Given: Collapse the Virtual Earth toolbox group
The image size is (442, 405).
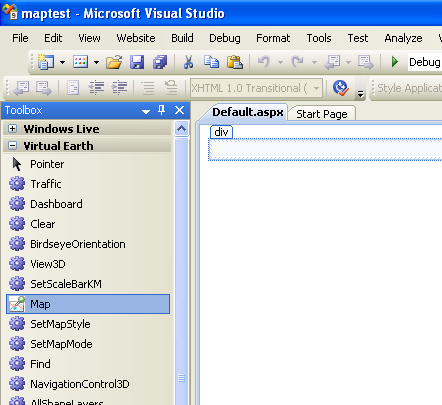Looking at the screenshot, I should pyautogui.click(x=12, y=146).
